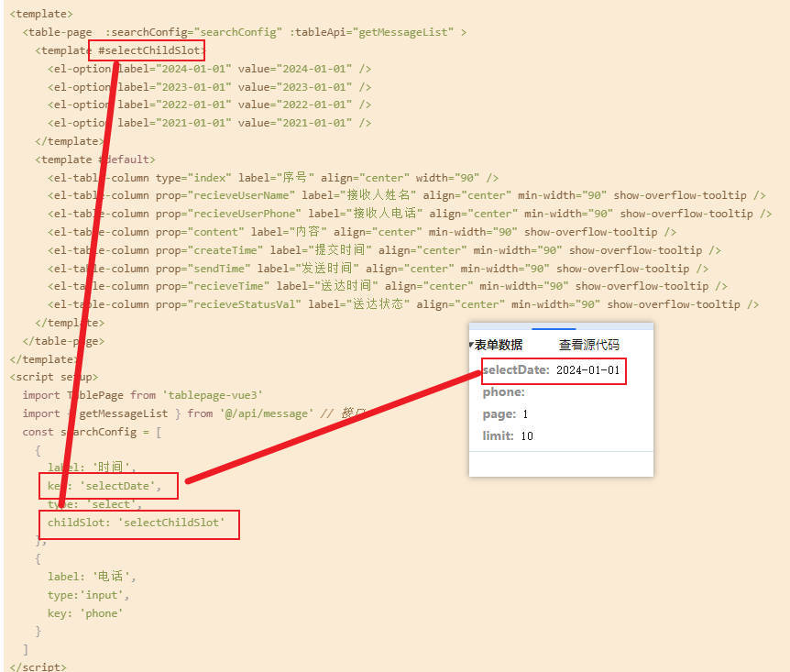Click the const searchConfig line

(92, 432)
